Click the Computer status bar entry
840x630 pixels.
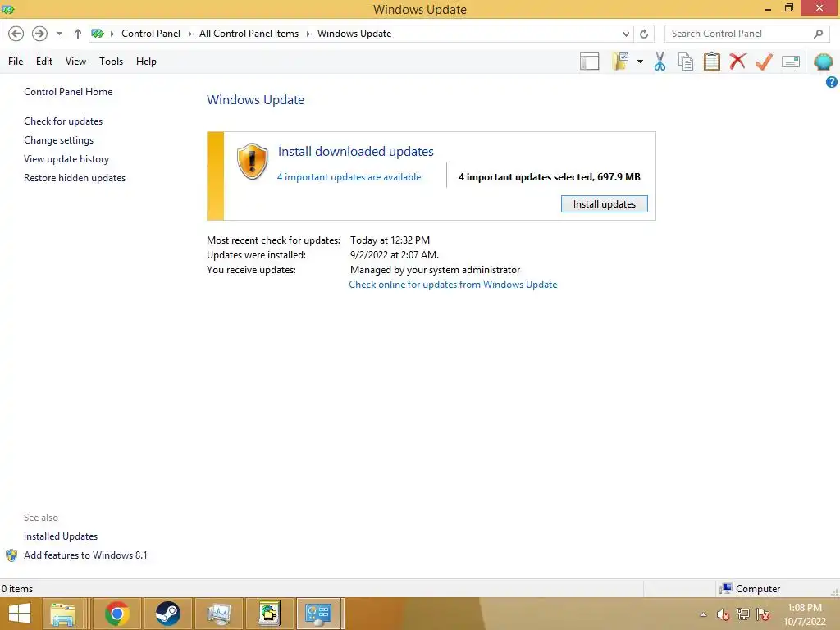[750, 589]
